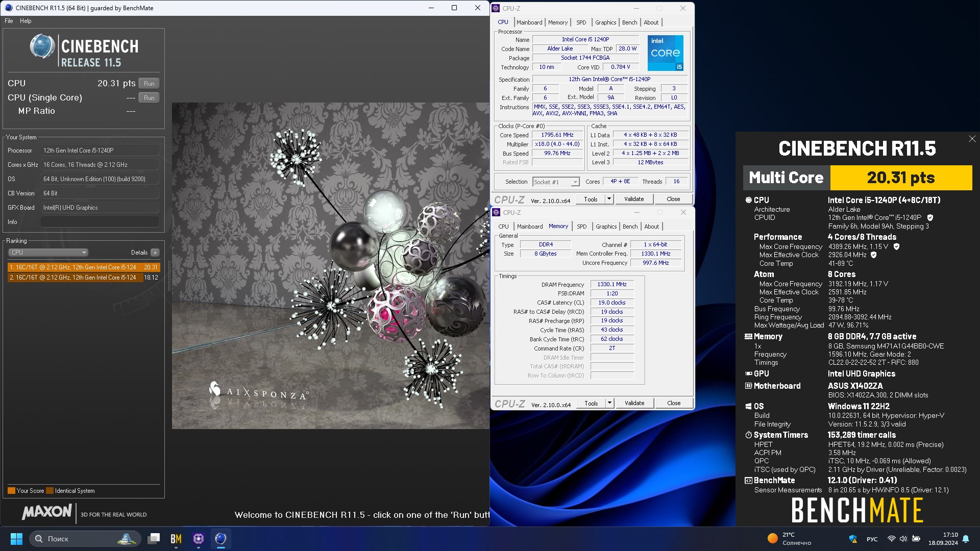Click the Windows Security shield tray icon
Screen dimensions: 980x551
(x=853, y=539)
